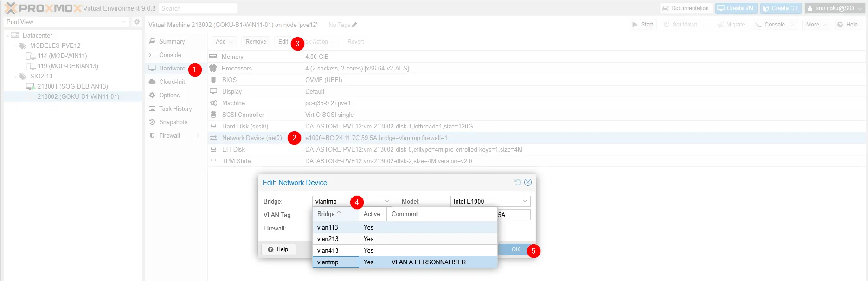The width and height of the screenshot is (868, 281).
Task: Expand the Model combo box showing Intel E1000
Action: click(x=525, y=201)
